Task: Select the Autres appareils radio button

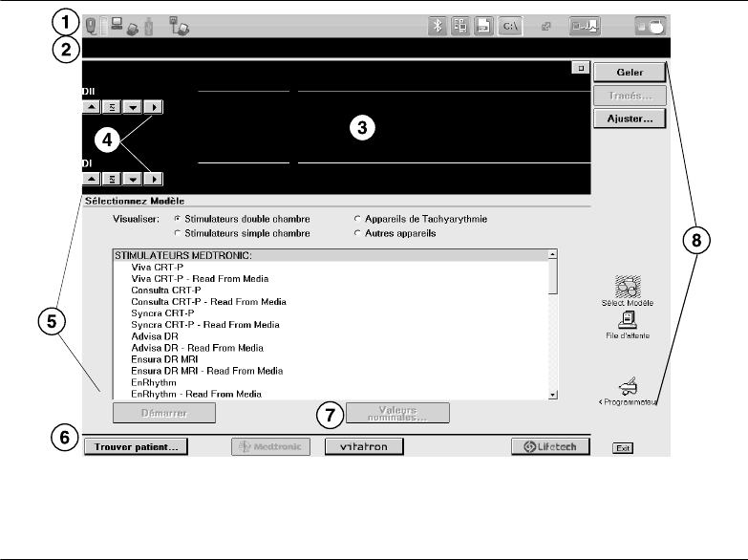Action: pos(357,233)
